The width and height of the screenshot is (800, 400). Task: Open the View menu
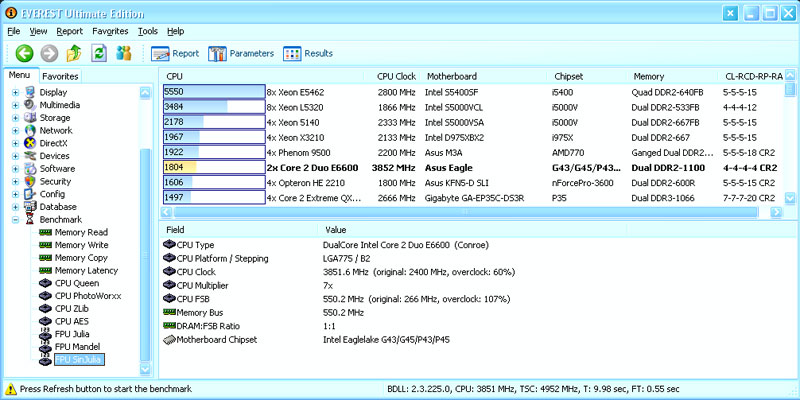[38, 31]
